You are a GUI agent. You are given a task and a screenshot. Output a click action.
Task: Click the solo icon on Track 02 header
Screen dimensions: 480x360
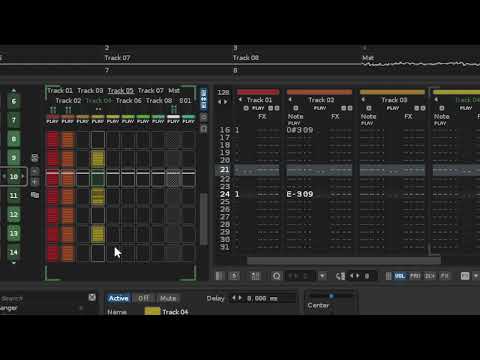[296, 108]
